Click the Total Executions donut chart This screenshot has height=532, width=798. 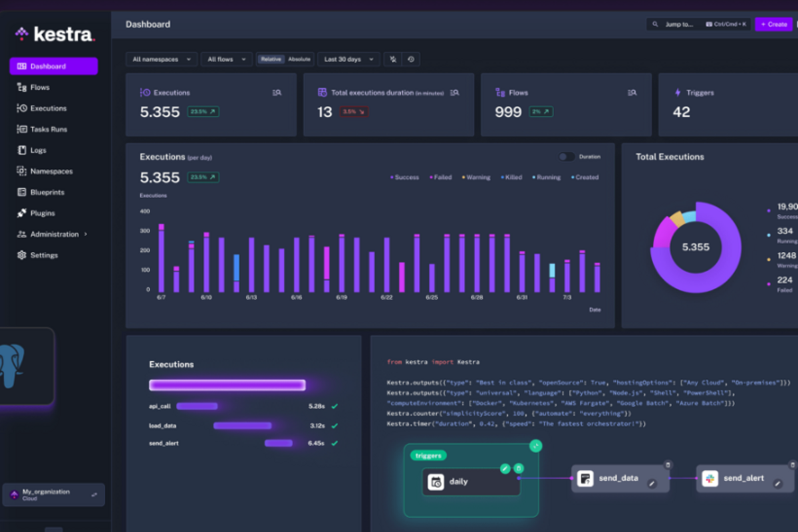(x=696, y=247)
